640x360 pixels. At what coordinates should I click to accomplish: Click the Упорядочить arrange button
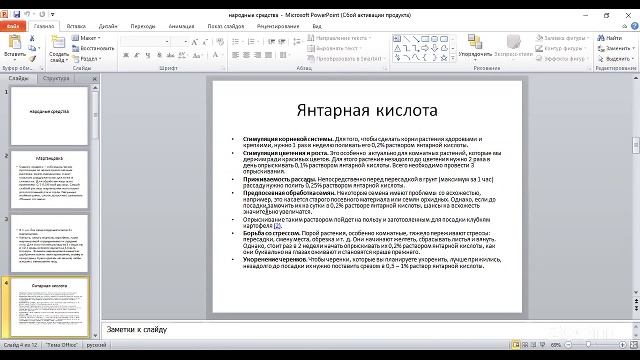[475, 46]
